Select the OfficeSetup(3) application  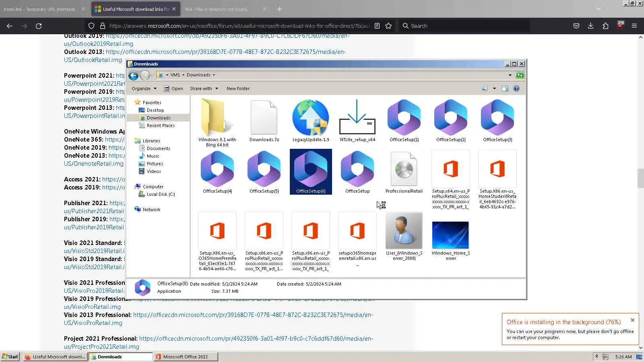497,121
